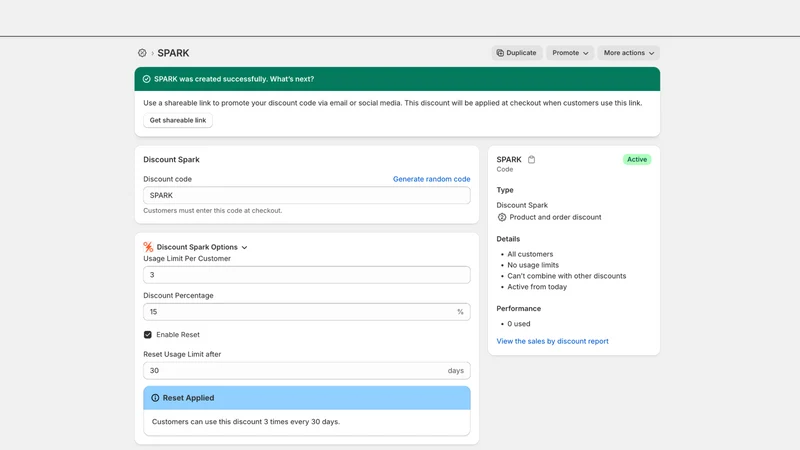Click 'Can't combine with other discounts' text
Screen dimensions: 800x450
point(566,276)
